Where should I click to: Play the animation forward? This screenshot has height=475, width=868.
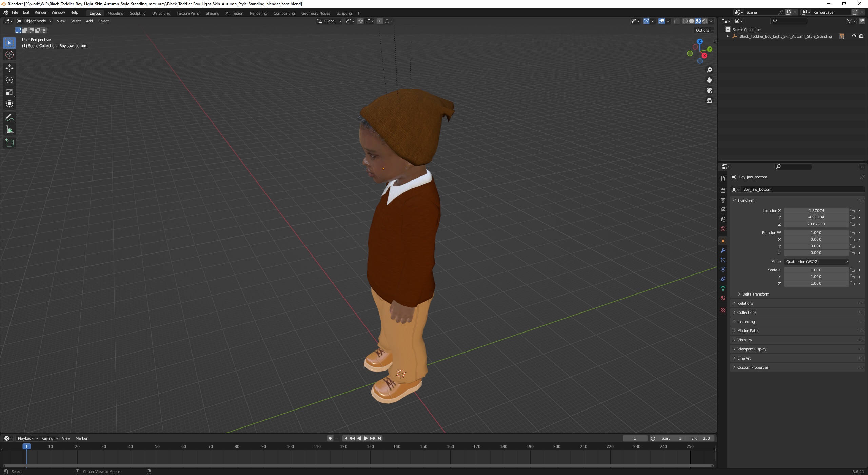click(x=366, y=438)
